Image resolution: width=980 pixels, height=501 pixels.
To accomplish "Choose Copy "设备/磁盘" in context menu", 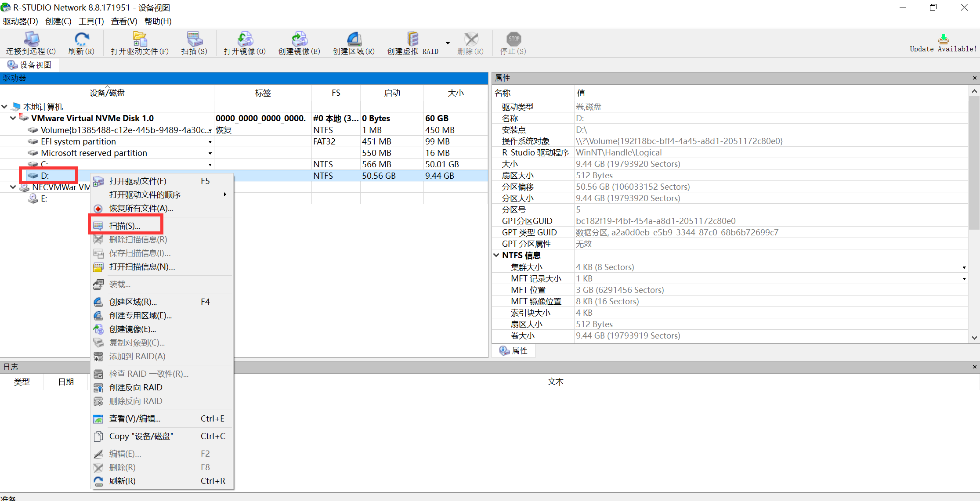I will (162, 436).
